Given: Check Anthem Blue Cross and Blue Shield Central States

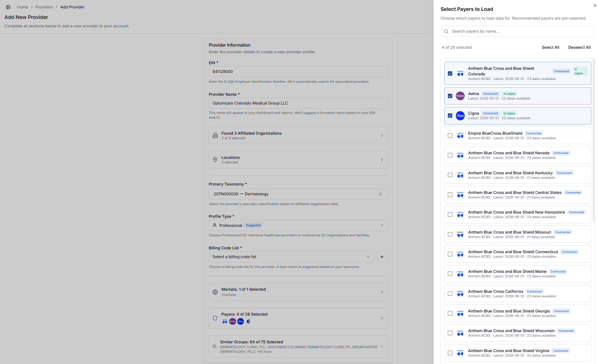Looking at the screenshot, I should 450,195.
